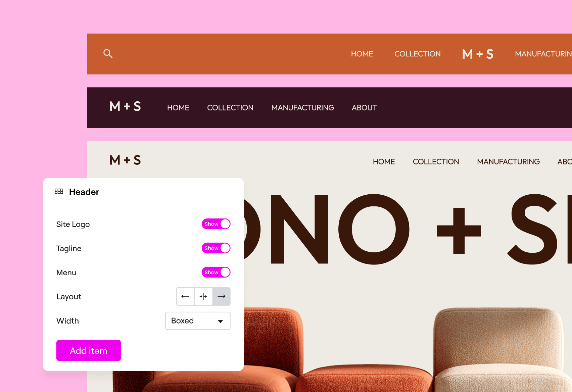Click the M + S logo in dark header

coord(125,106)
